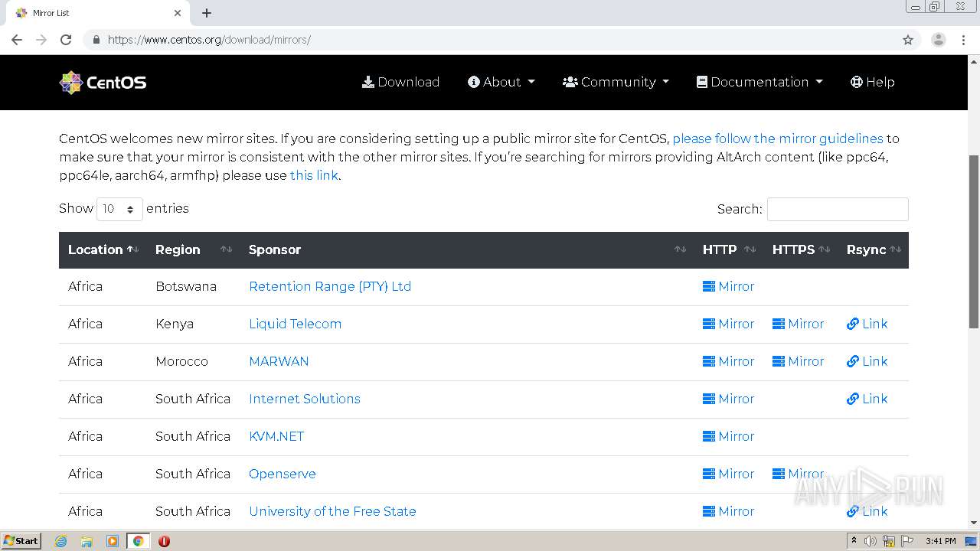Expand the Community nav dropdown
This screenshot has height=551, width=980.
coord(616,82)
